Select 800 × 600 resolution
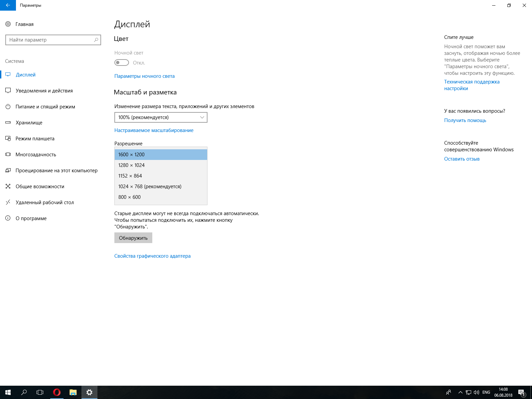The height and width of the screenshot is (399, 532). 161,197
